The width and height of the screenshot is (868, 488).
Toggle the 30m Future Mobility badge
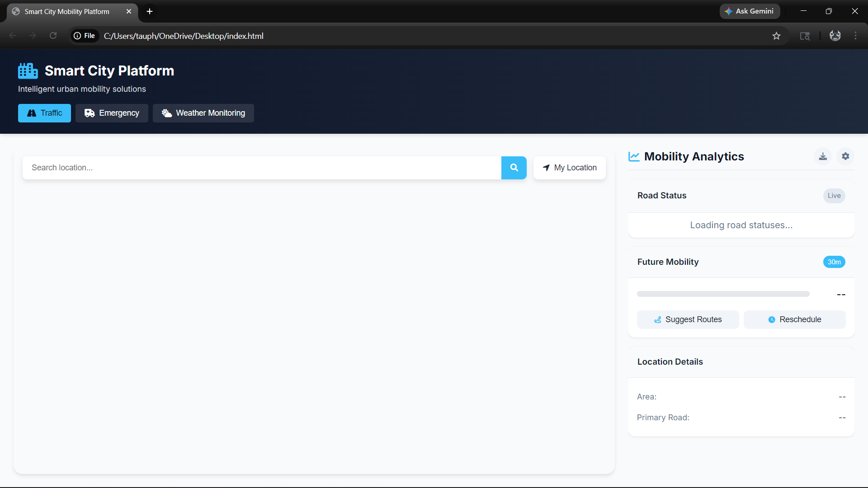pyautogui.click(x=834, y=262)
